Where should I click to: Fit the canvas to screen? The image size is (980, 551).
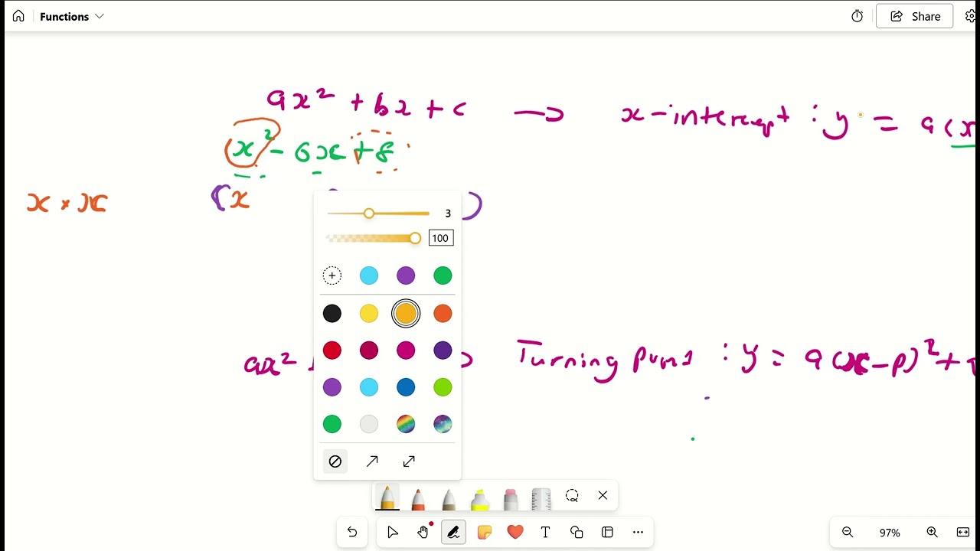coord(963,532)
